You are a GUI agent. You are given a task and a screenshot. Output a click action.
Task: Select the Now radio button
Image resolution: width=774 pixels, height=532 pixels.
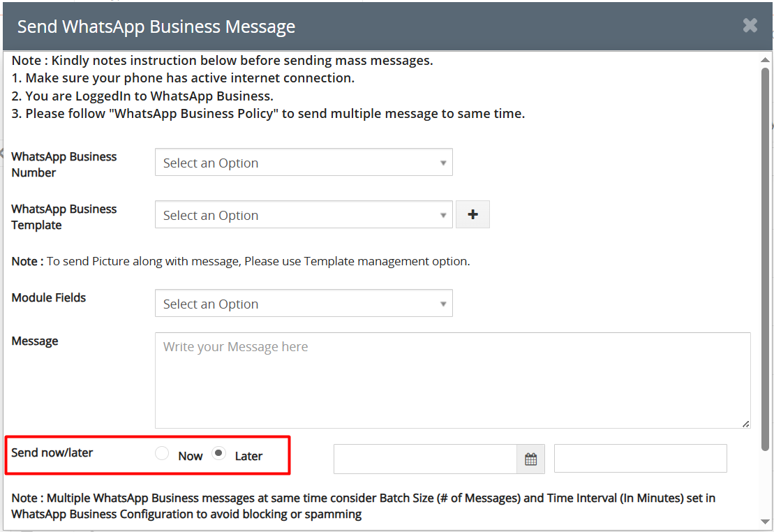pos(162,453)
